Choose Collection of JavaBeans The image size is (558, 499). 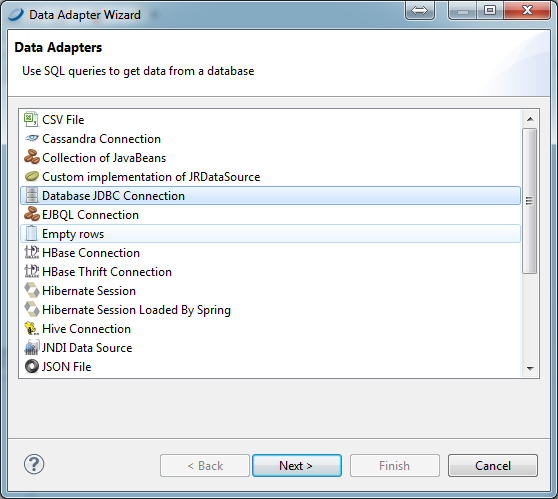(x=270, y=157)
